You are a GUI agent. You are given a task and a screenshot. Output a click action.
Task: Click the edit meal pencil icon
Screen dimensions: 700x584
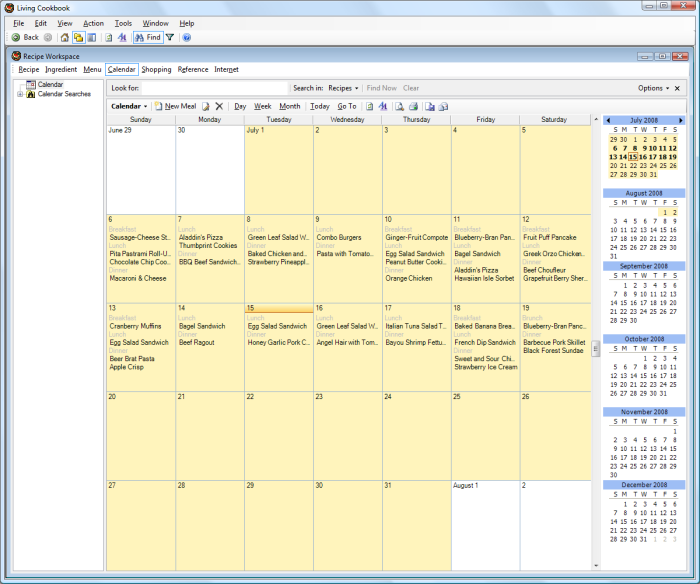[205, 106]
